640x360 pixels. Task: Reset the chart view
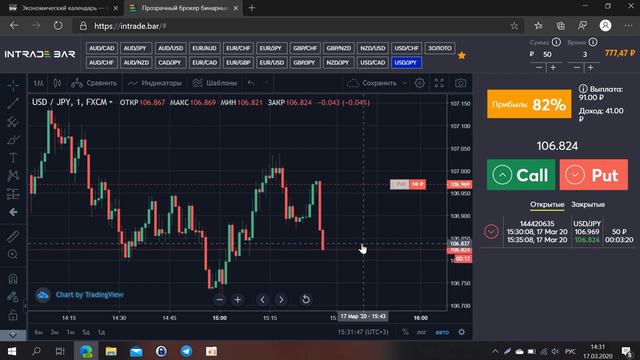click(306, 300)
